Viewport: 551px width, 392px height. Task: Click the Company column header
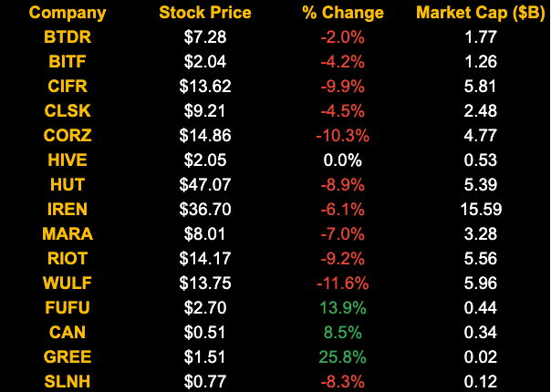pyautogui.click(x=68, y=14)
